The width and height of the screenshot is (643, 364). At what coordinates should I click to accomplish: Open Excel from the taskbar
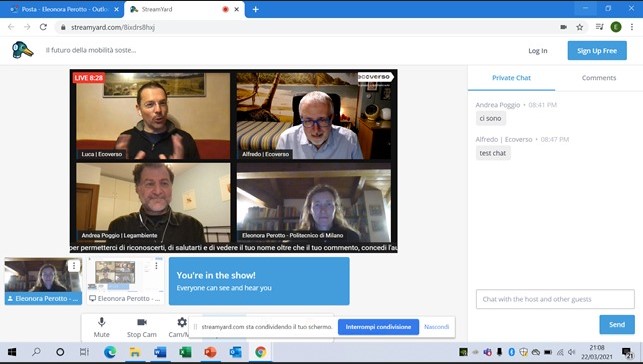pos(185,352)
